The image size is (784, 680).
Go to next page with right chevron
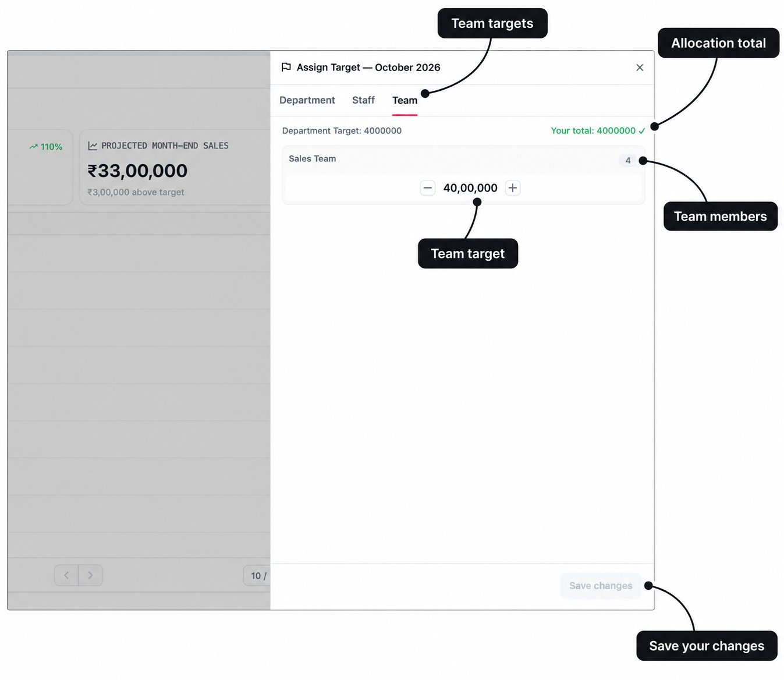coord(91,575)
